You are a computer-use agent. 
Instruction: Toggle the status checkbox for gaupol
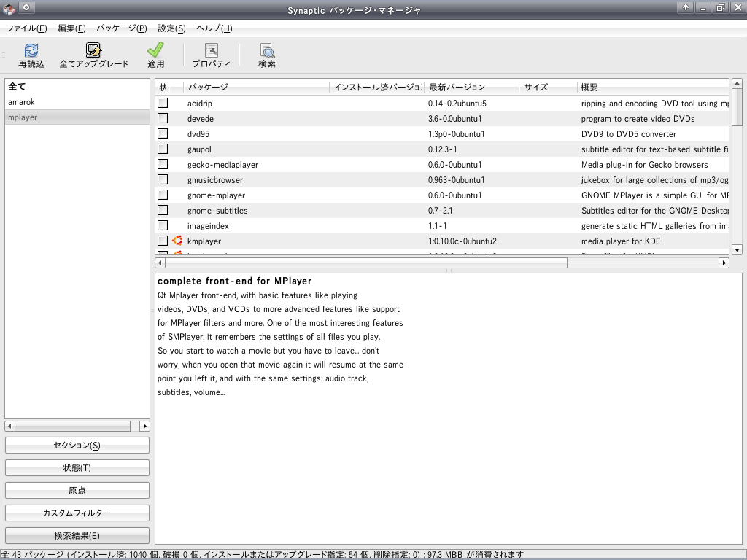(x=163, y=149)
